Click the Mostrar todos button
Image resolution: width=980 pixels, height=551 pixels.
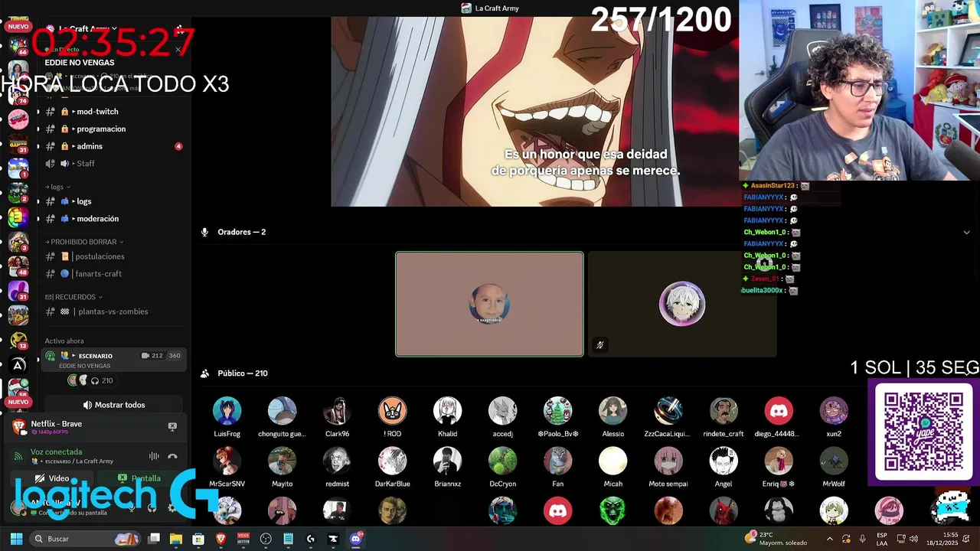pyautogui.click(x=113, y=405)
